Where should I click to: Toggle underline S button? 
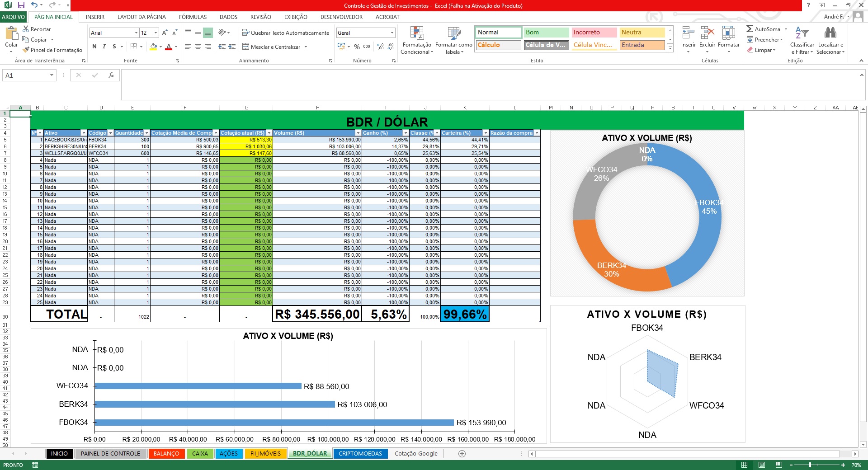(x=114, y=47)
